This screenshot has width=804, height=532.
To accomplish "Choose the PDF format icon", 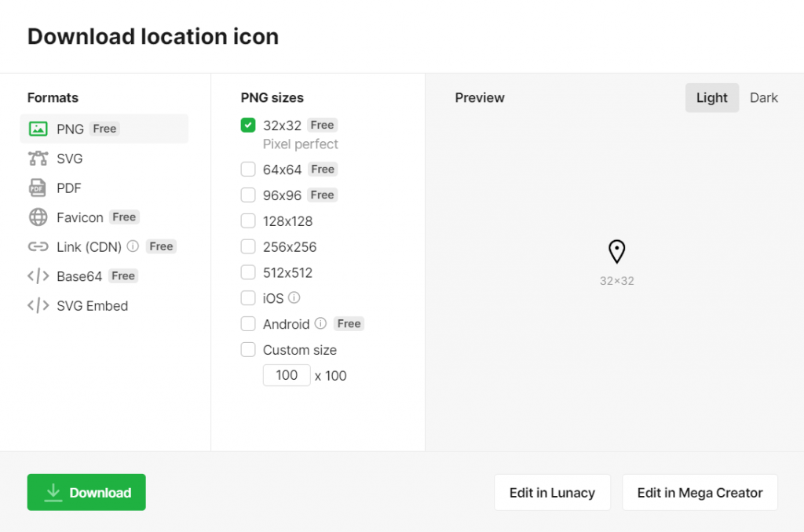I will (x=39, y=188).
